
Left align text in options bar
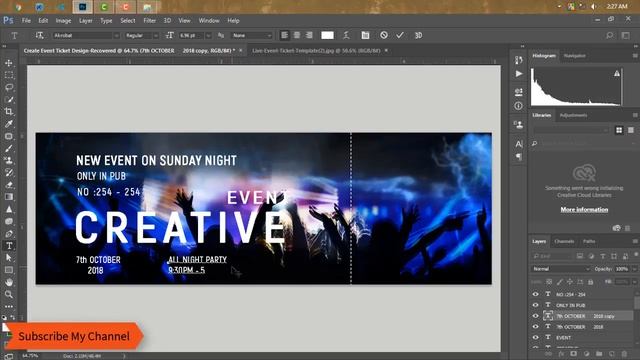284,36
